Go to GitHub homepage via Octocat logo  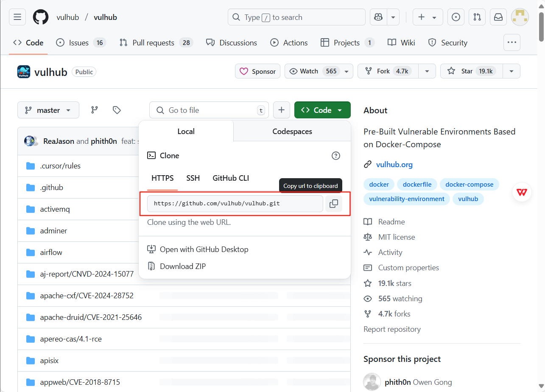click(x=41, y=17)
